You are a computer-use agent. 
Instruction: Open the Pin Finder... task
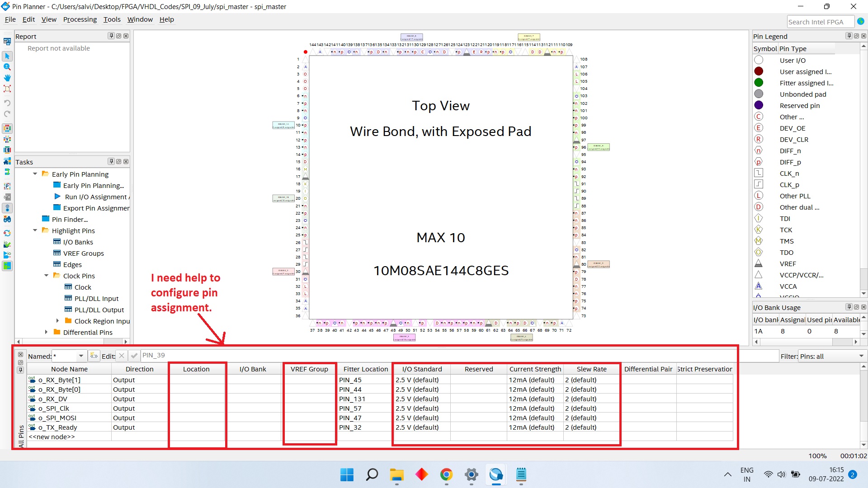tap(70, 220)
